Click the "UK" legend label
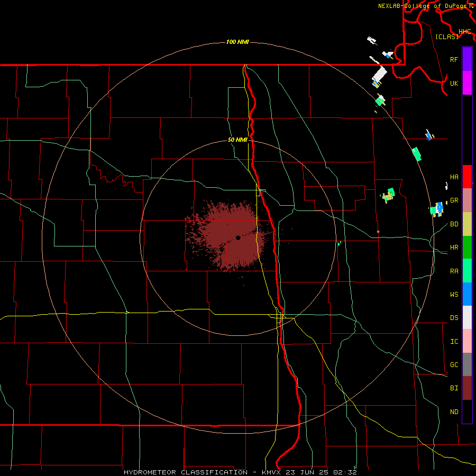The image size is (476, 476). 454,83
